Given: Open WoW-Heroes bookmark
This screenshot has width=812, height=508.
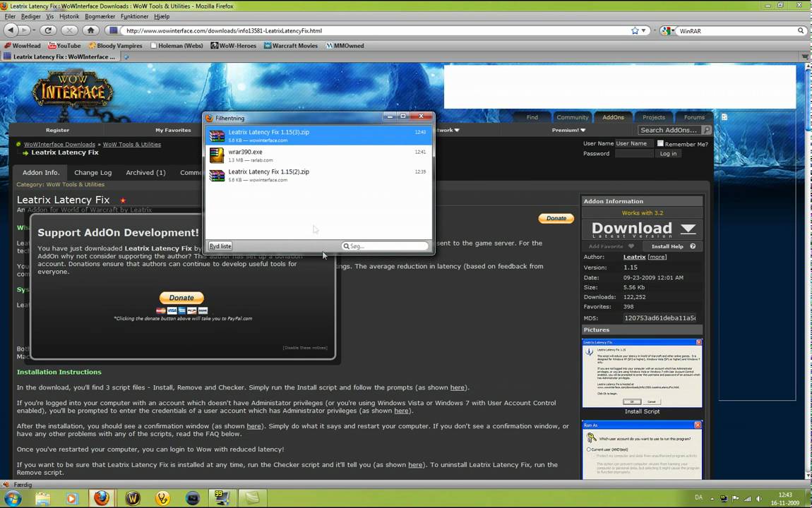Looking at the screenshot, I should pyautogui.click(x=234, y=46).
